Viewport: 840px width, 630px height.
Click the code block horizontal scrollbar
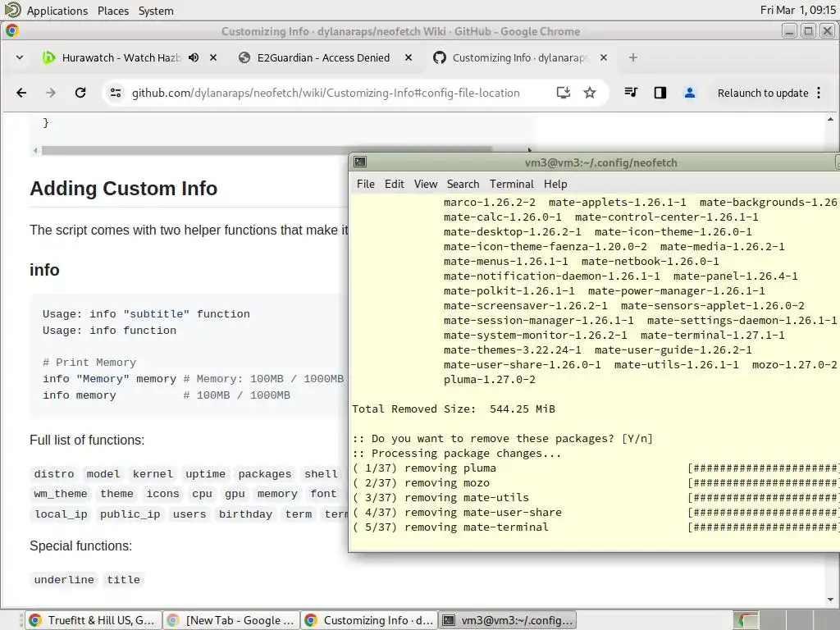[x=267, y=151]
